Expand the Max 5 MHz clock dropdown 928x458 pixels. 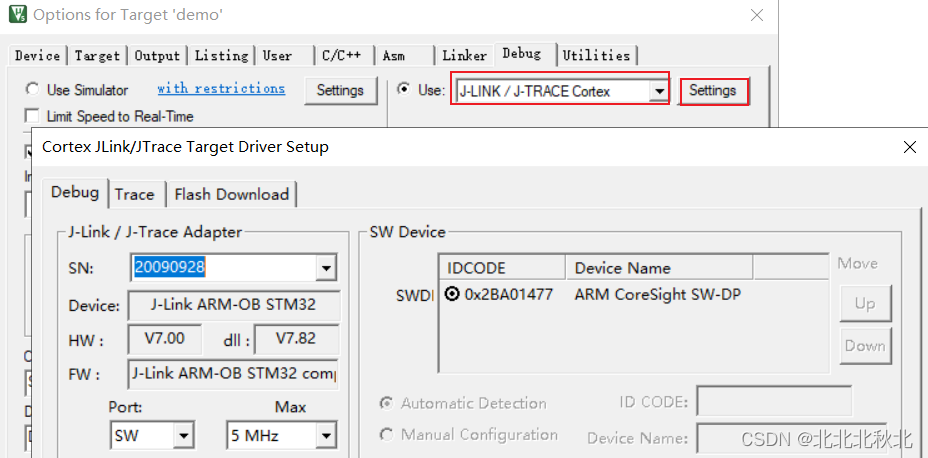(326, 436)
